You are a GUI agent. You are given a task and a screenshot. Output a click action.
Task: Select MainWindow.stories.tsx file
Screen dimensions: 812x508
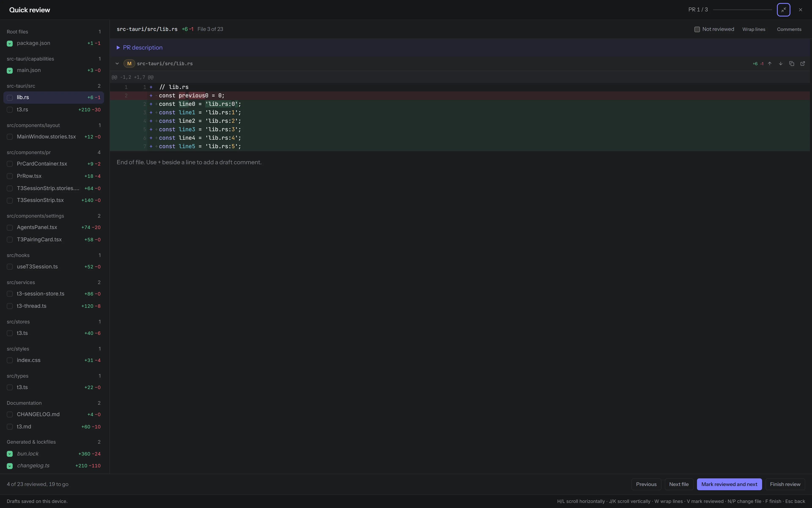tap(54, 137)
